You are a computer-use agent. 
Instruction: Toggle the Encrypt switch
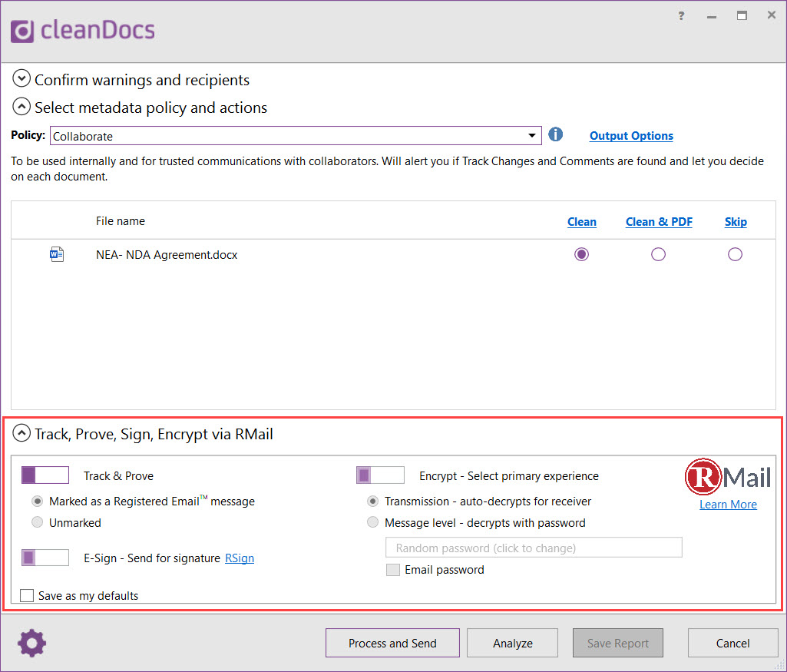pos(380,475)
